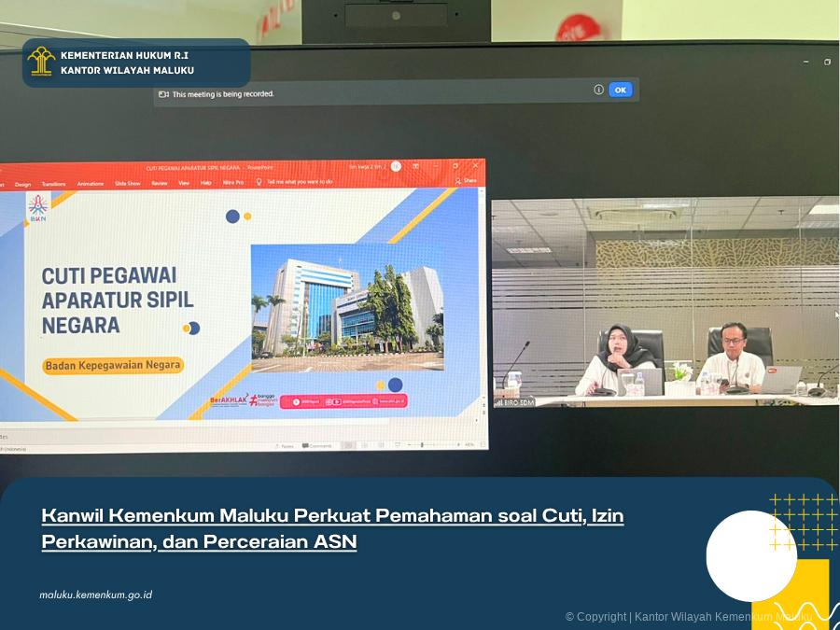This screenshot has width=840, height=630.
Task: Click the Tell me what you want search
Action: click(299, 182)
